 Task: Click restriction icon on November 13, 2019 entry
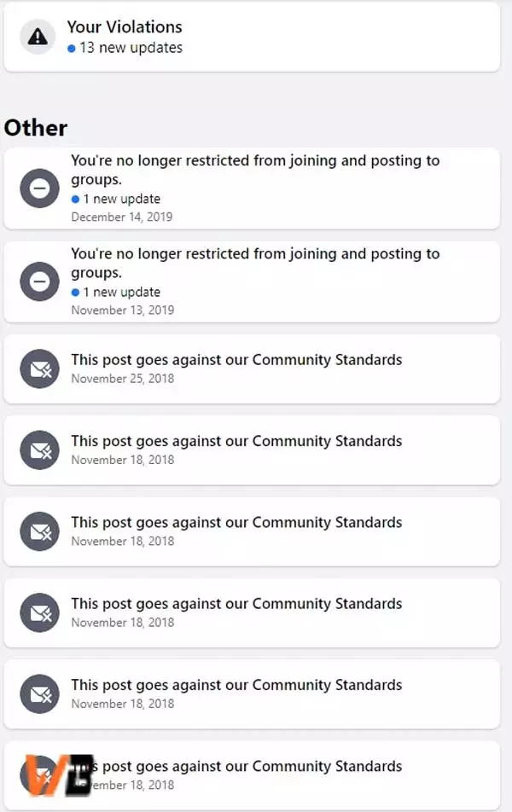[x=39, y=281]
